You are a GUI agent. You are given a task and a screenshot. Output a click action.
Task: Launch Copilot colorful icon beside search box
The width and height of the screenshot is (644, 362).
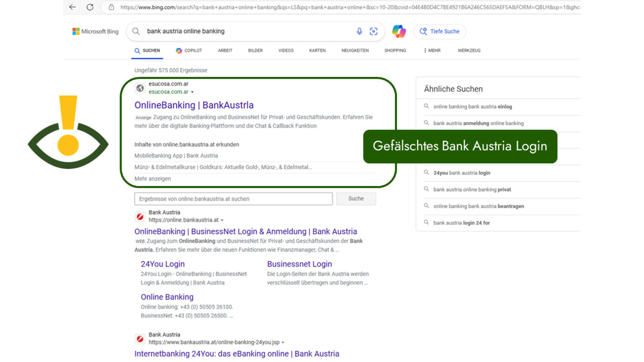pyautogui.click(x=399, y=31)
